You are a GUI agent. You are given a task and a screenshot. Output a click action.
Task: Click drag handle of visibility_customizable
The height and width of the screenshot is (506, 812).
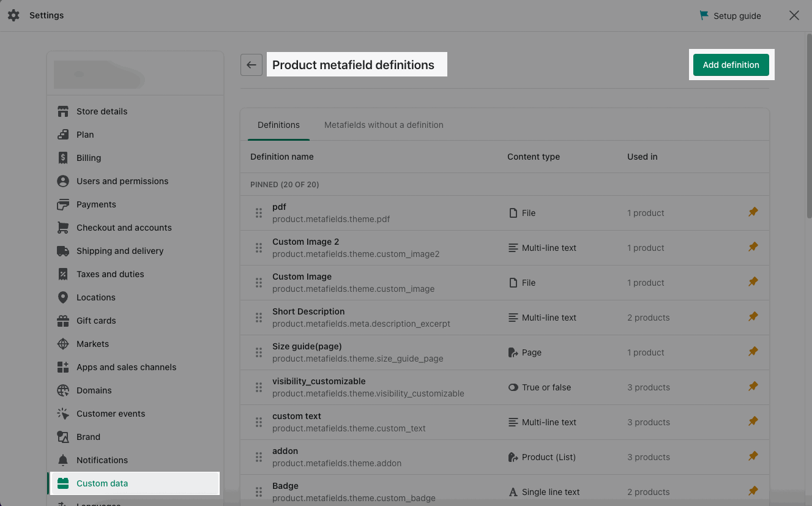click(259, 387)
